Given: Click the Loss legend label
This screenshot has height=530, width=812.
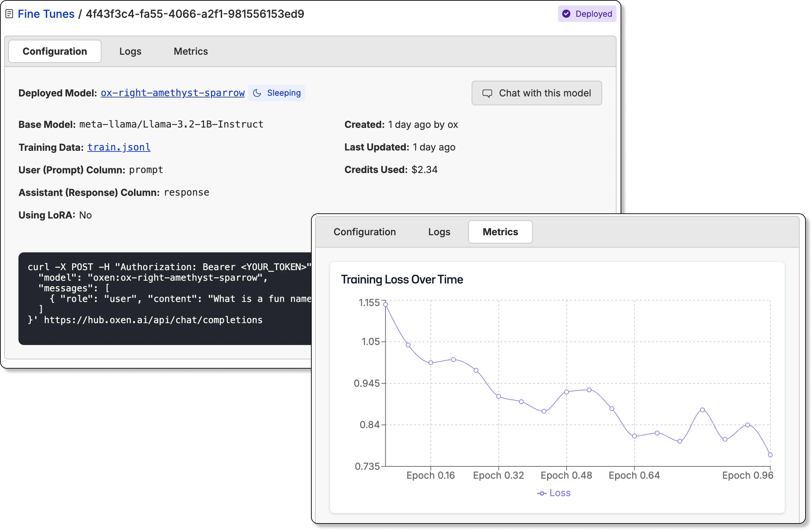Looking at the screenshot, I should 560,493.
